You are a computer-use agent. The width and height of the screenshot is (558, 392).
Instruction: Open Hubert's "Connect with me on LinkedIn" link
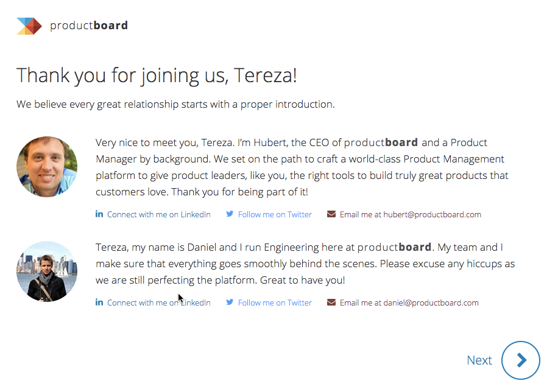pos(159,214)
